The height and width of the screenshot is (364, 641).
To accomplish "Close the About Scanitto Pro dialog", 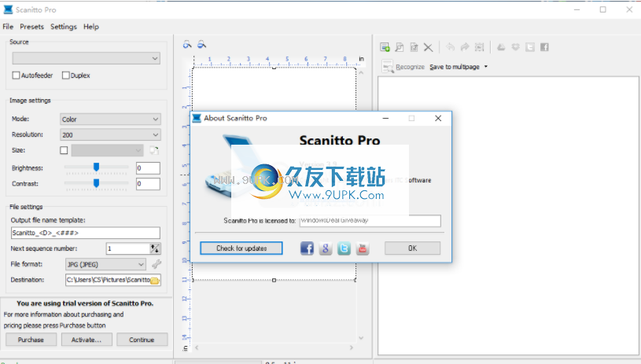I will [x=438, y=118].
